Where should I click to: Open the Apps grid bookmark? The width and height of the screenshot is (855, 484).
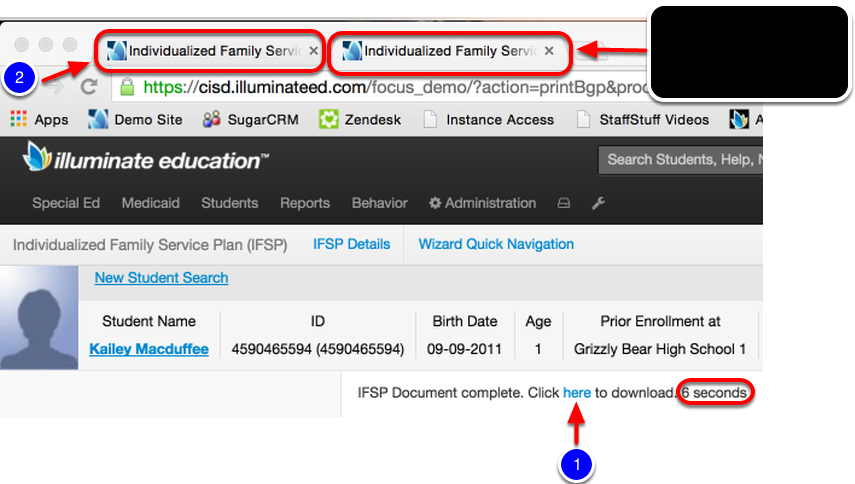point(40,119)
